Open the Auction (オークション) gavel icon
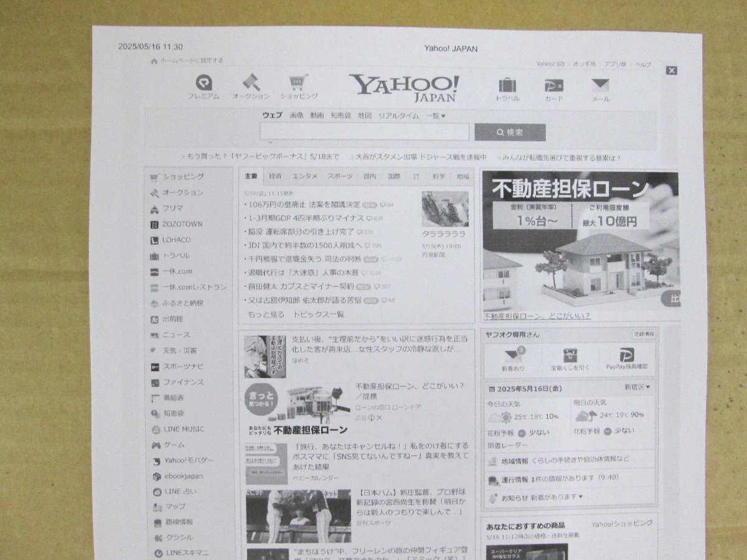747x560 pixels. click(x=250, y=83)
